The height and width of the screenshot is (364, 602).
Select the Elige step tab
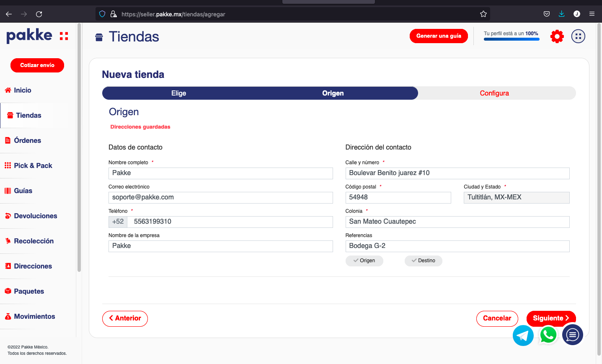click(178, 93)
